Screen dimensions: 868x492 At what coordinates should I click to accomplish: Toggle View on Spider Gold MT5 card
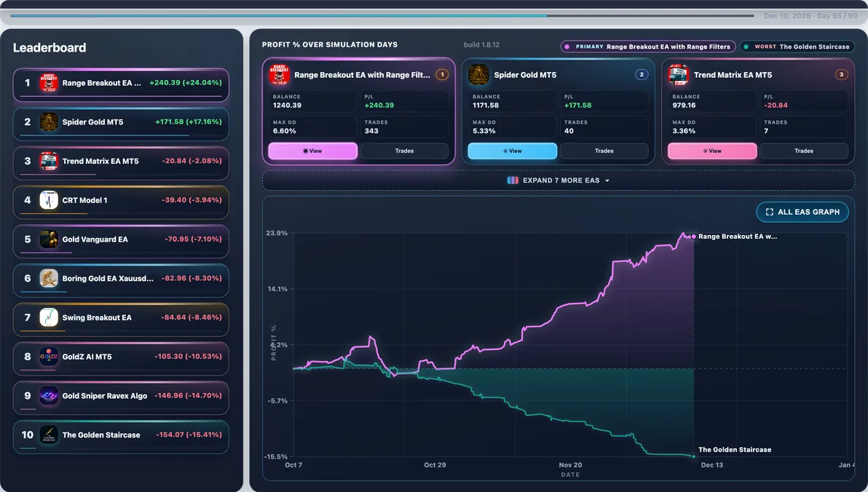point(513,151)
